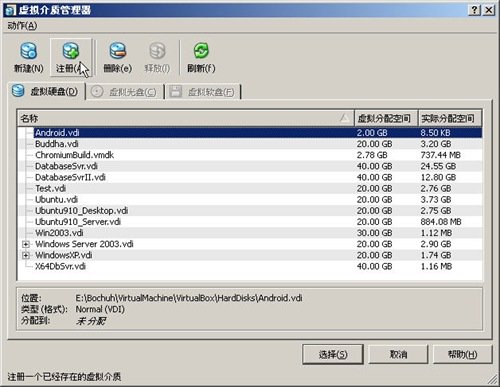The width and height of the screenshot is (500, 387).
Task: Select the WindowsXP.vdi entry name
Action: tap(63, 255)
